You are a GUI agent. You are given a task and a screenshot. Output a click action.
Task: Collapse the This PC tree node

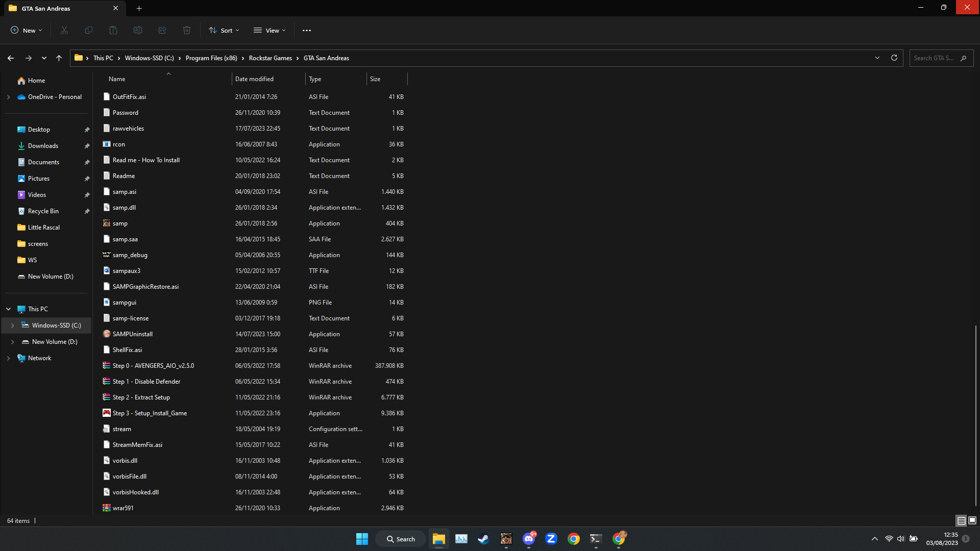[9, 309]
